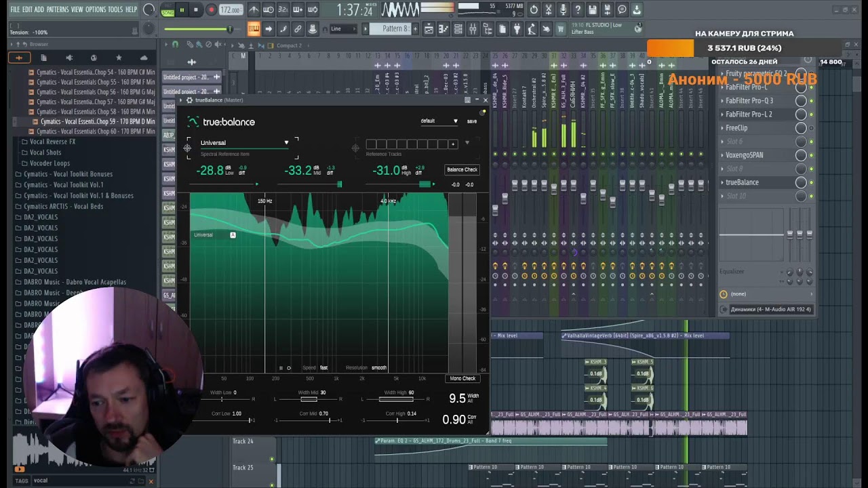The height and width of the screenshot is (488, 868).
Task: Click the Undo history icon in top toolbar
Action: click(x=534, y=9)
